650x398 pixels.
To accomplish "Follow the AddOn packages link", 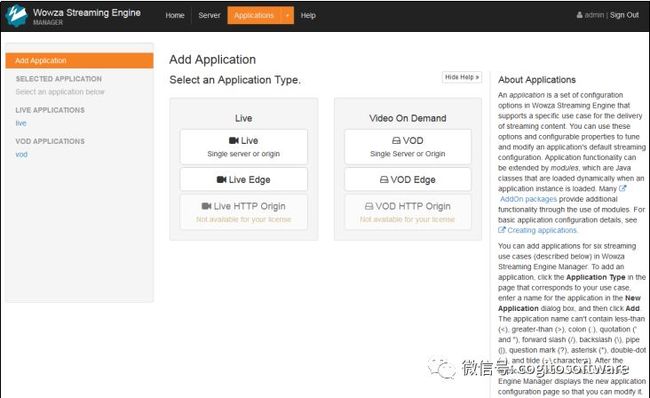I will [x=528, y=199].
